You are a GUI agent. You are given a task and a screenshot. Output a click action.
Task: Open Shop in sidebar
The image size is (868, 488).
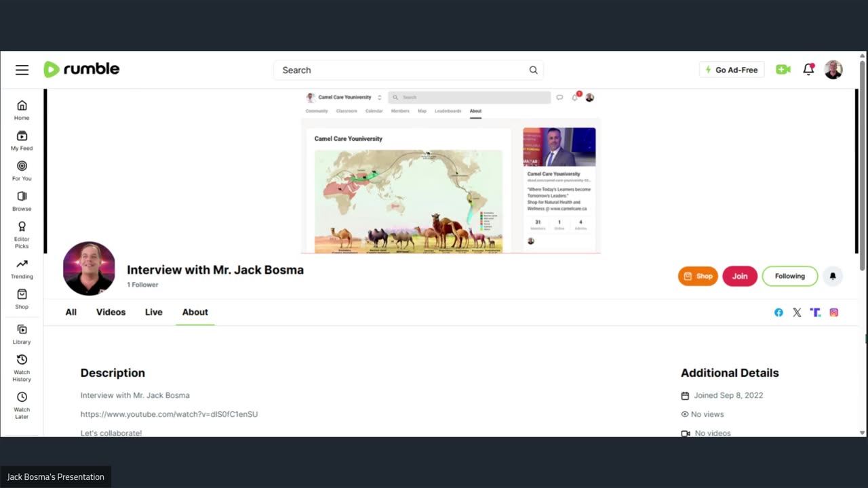pyautogui.click(x=22, y=299)
